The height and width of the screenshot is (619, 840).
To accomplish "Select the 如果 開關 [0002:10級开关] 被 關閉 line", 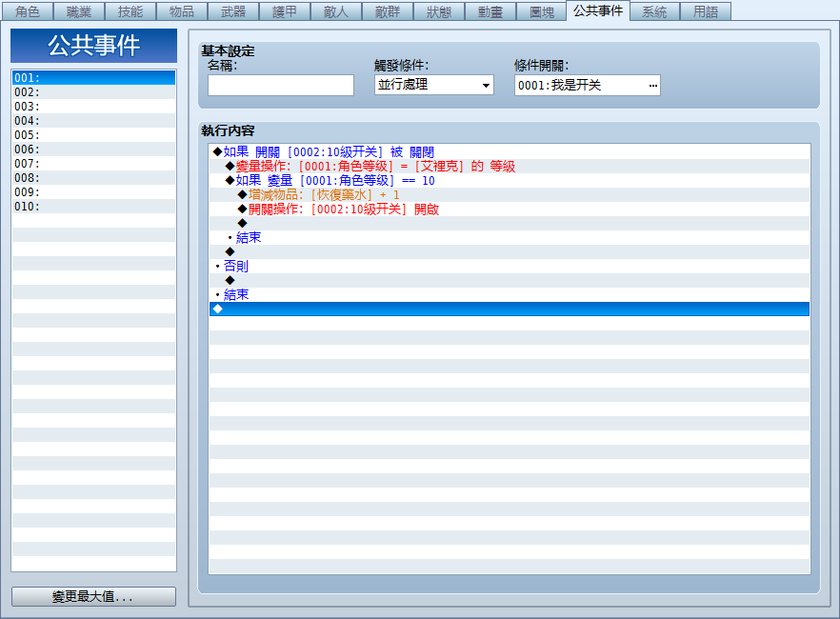I will tap(510, 152).
